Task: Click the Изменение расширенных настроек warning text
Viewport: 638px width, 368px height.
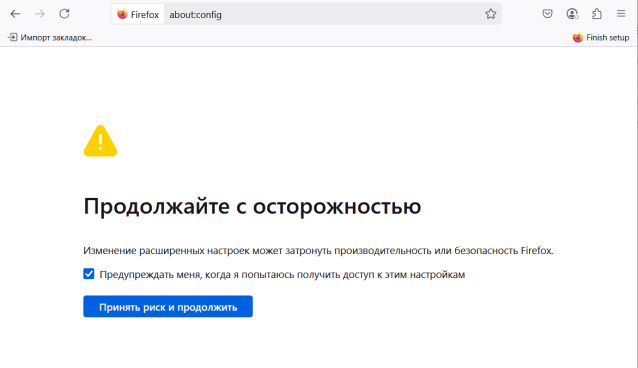Action: point(318,250)
